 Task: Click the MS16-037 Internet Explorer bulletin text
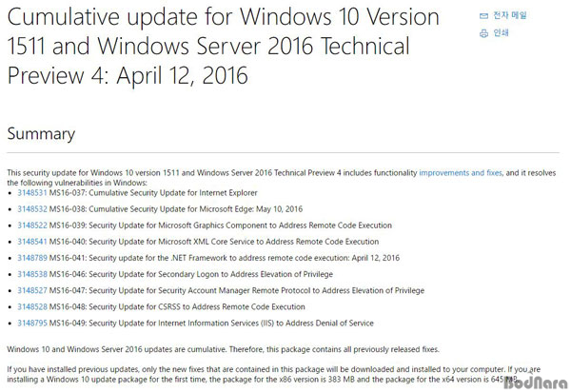click(x=153, y=193)
